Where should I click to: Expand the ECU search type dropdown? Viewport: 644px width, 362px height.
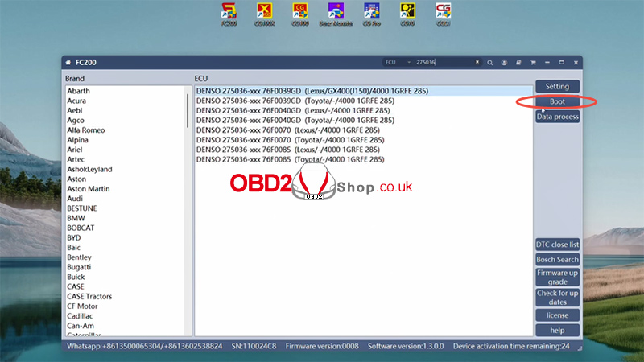pos(398,63)
